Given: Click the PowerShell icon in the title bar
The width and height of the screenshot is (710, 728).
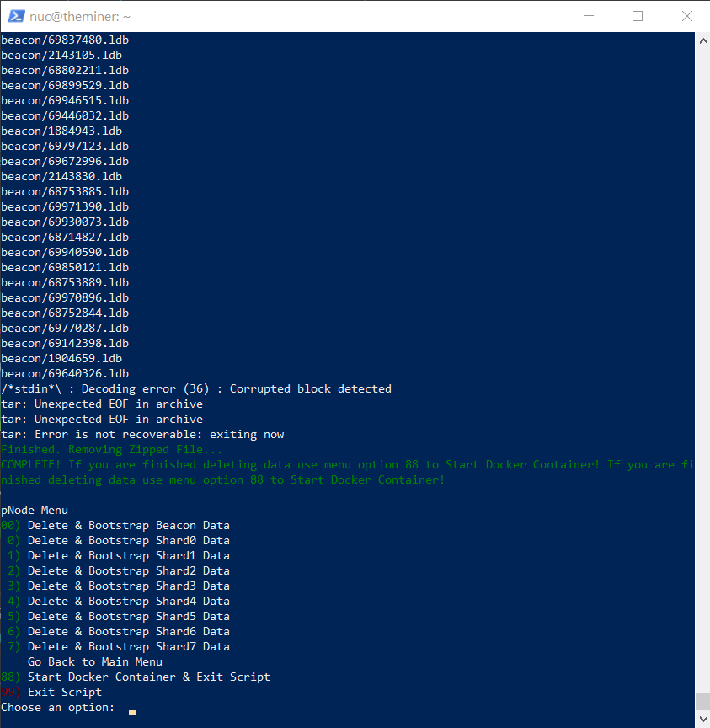Looking at the screenshot, I should coord(17,16).
